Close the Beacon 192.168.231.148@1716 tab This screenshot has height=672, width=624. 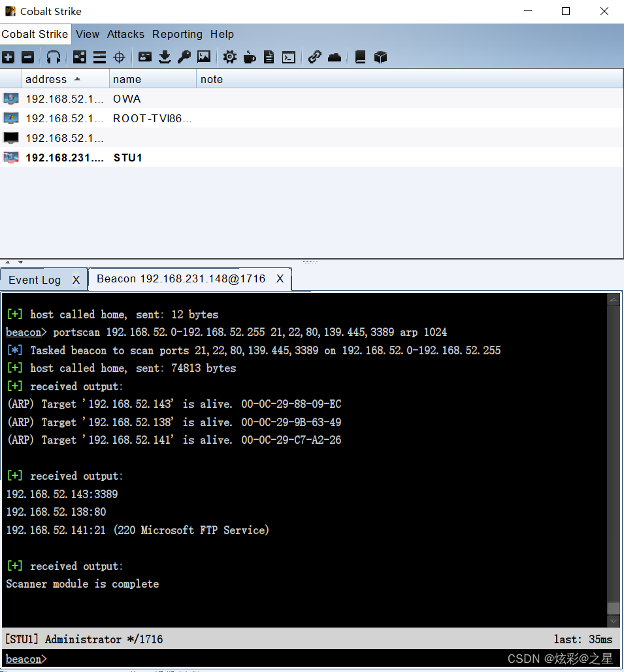coord(280,278)
